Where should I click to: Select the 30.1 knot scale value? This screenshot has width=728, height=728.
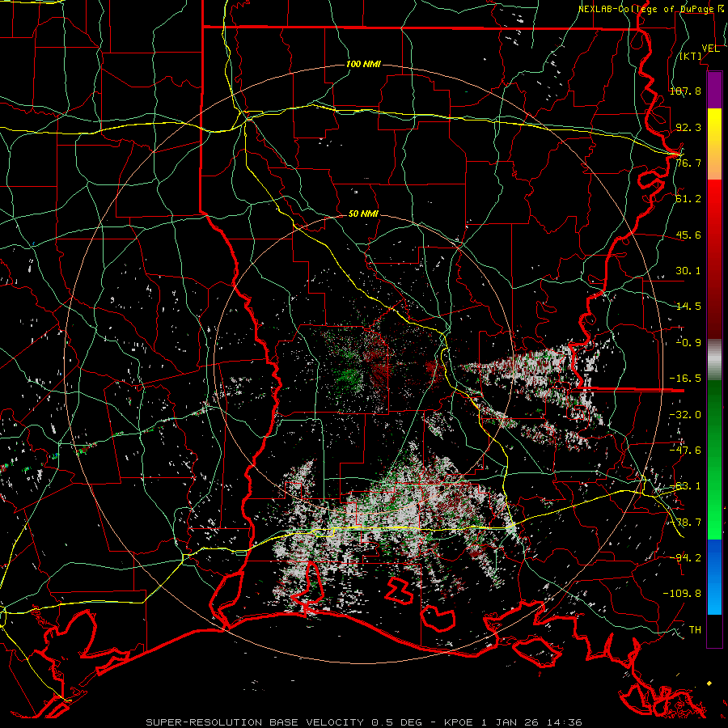(x=688, y=271)
